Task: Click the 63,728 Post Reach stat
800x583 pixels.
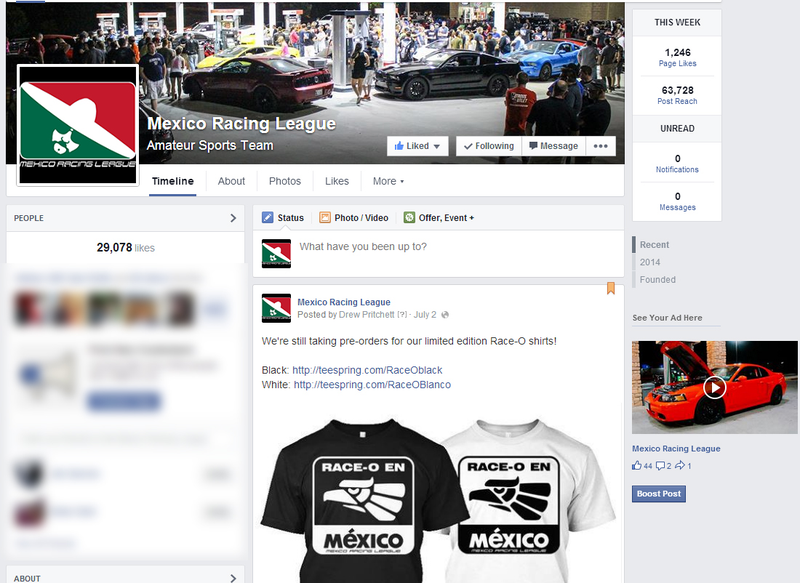Action: 677,95
